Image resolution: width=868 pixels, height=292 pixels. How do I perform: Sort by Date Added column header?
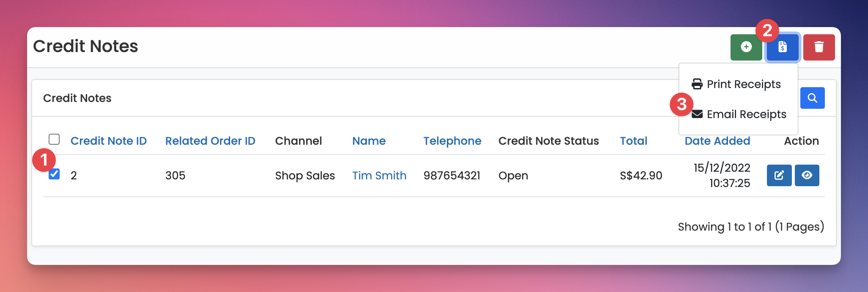click(717, 141)
